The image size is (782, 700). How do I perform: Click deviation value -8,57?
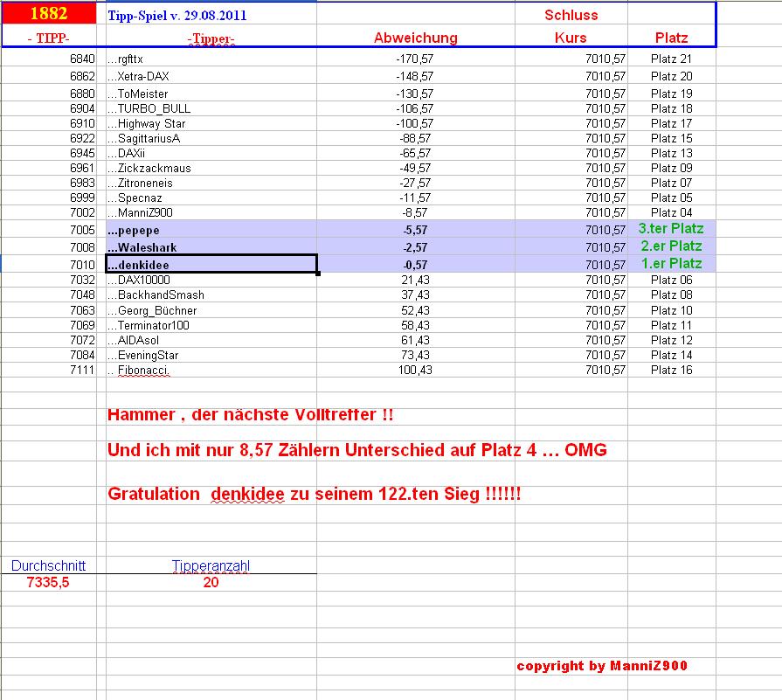point(415,212)
